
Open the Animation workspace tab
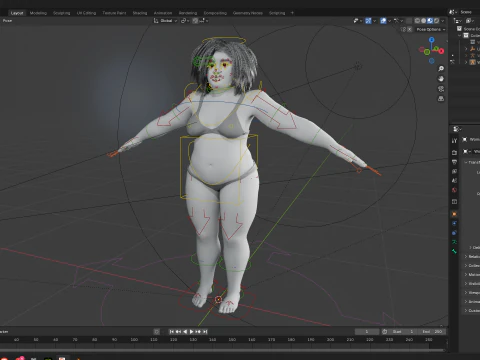tap(163, 13)
